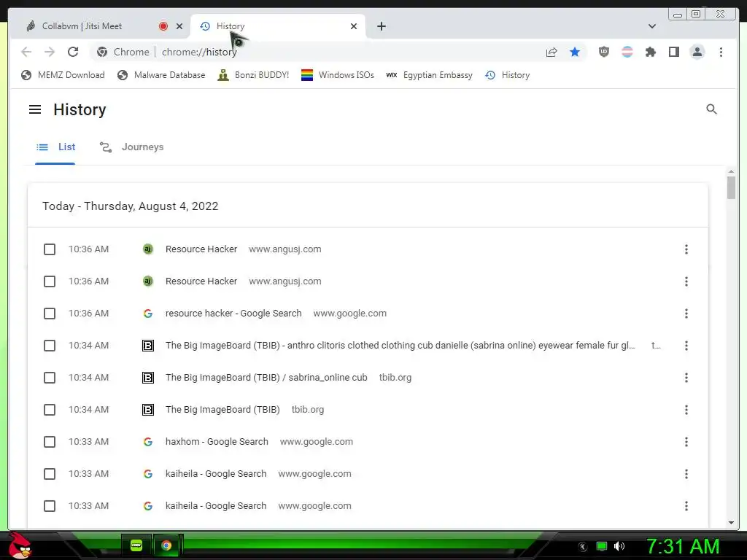Viewport: 747px width, 560px height.
Task: Check the last kaiheila Google Search entry
Action: (x=50, y=506)
